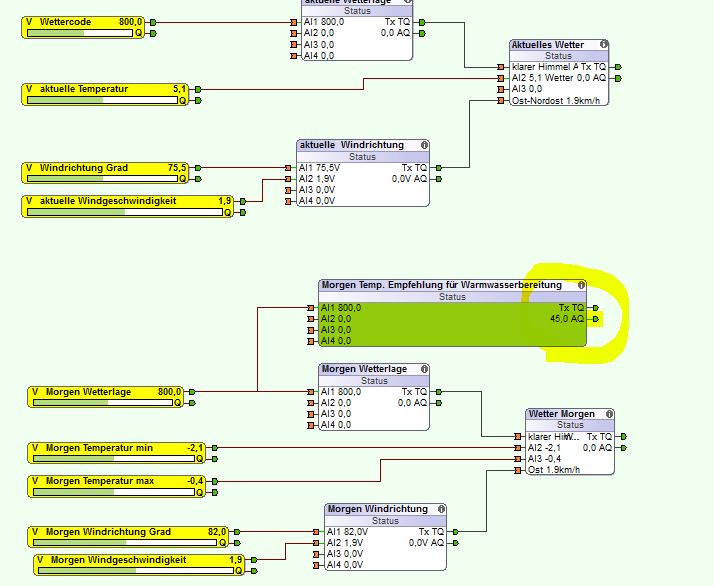This screenshot has height=586, width=714.
Task: Select the Q output connector of Wettercode
Action: tap(153, 33)
